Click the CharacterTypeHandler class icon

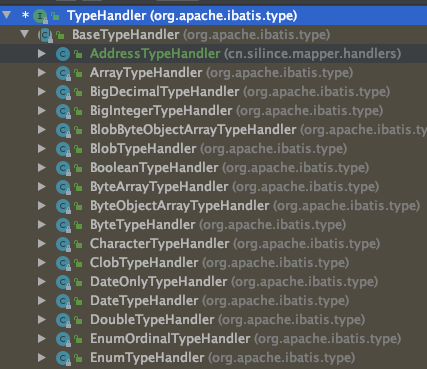coord(63,244)
